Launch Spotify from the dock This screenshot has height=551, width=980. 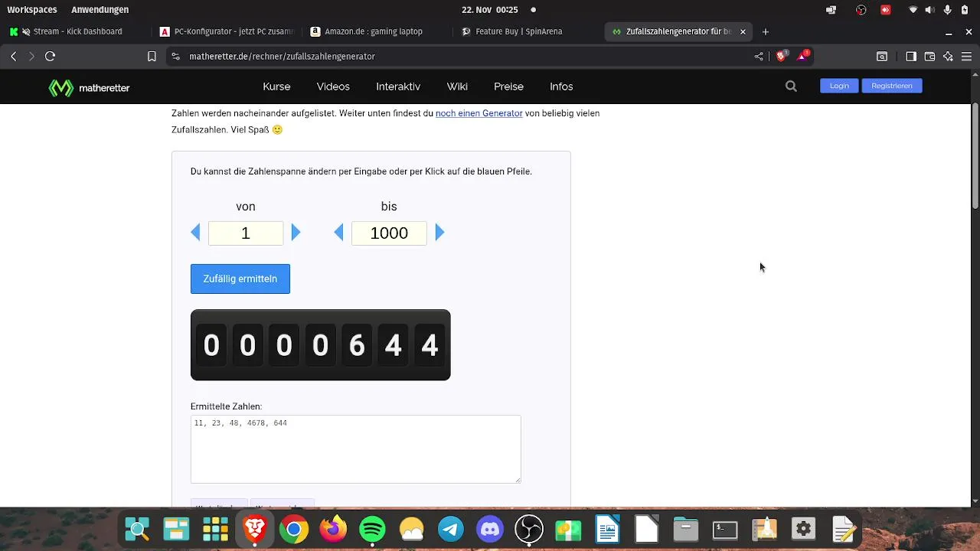pos(372,529)
